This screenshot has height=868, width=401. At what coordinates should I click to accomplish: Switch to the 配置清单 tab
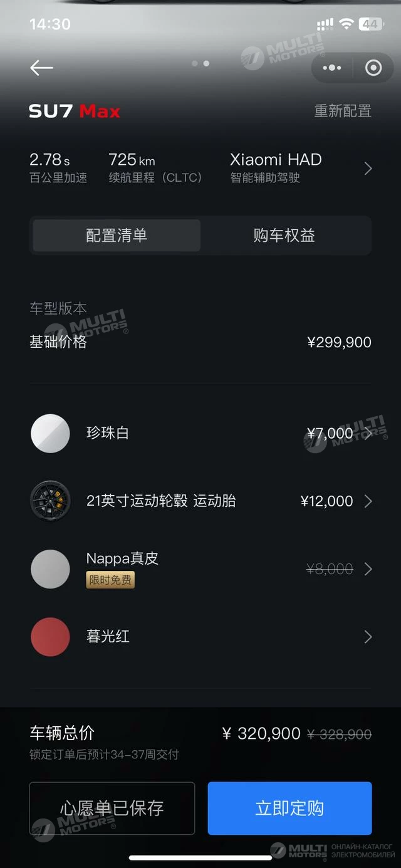point(117,236)
